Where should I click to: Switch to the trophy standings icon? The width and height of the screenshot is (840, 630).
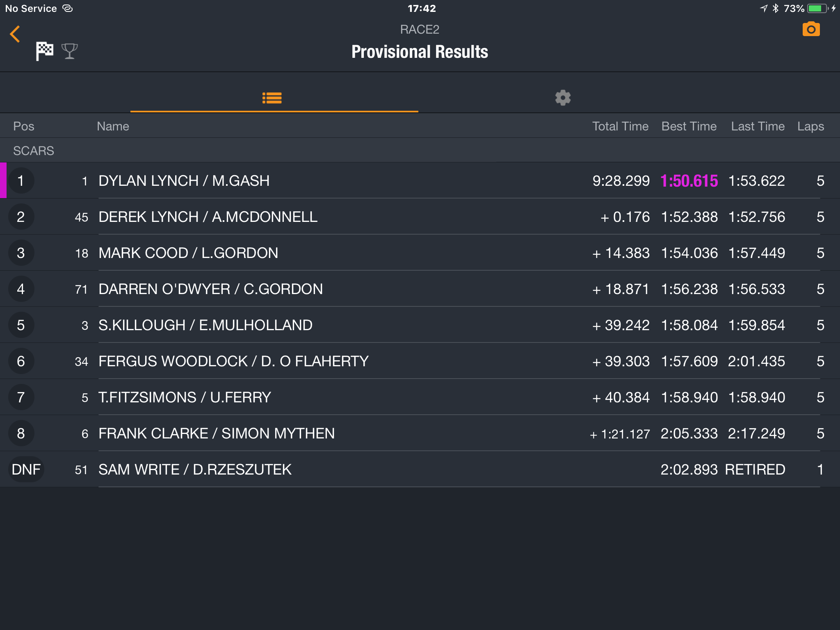coord(69,51)
